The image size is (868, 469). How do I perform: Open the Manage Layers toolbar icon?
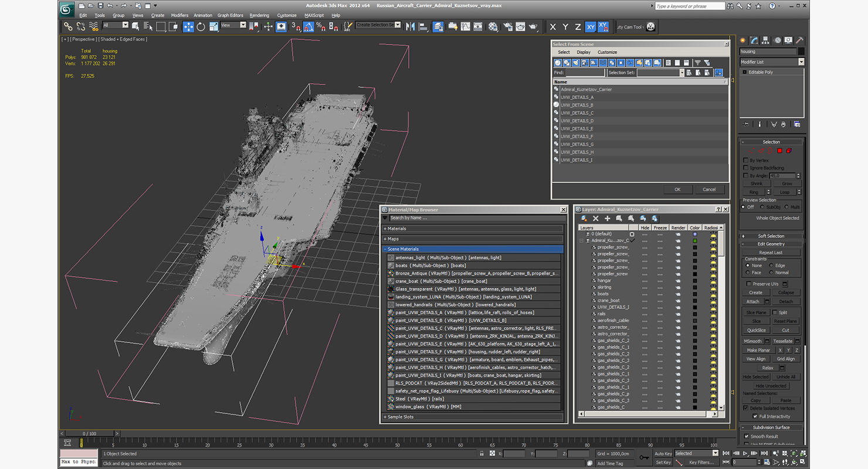[438, 26]
